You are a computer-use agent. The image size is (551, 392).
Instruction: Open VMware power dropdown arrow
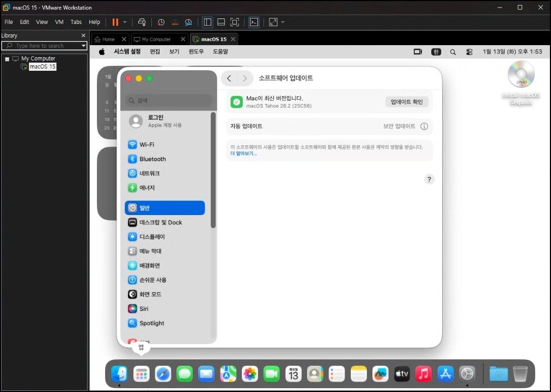pyautogui.click(x=125, y=22)
